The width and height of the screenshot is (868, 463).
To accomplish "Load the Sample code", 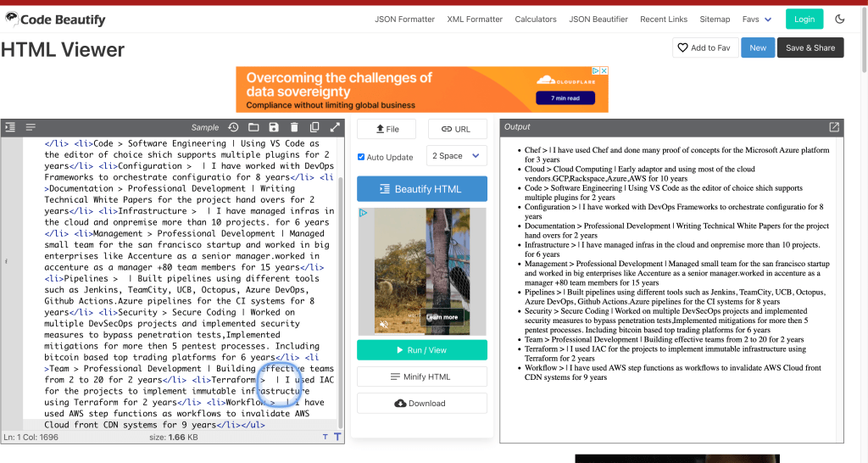I will 205,127.
